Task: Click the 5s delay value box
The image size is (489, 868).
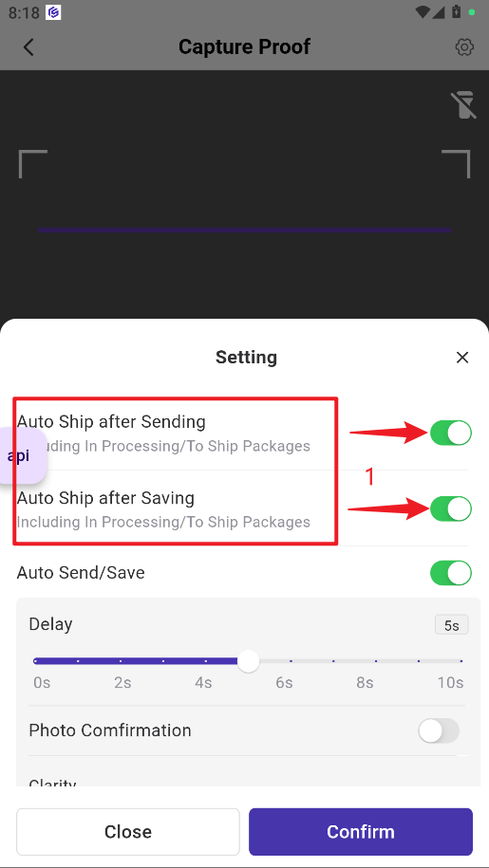Action: coord(451,625)
